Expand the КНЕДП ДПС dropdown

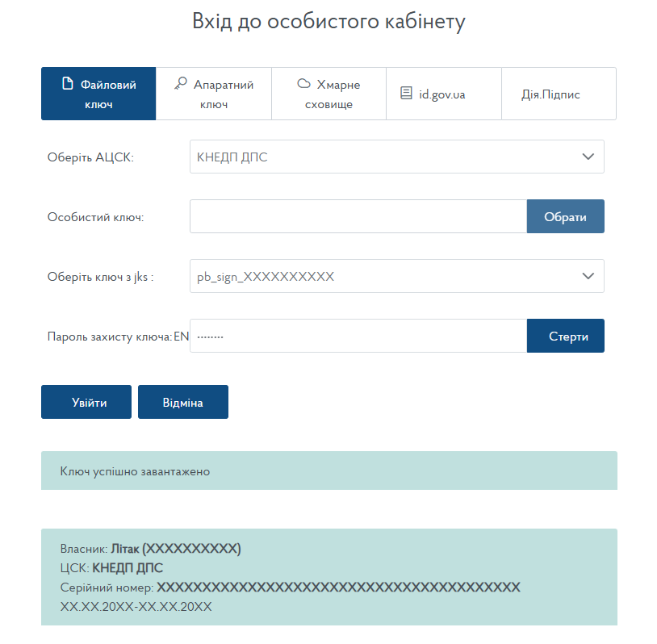pyautogui.click(x=396, y=157)
